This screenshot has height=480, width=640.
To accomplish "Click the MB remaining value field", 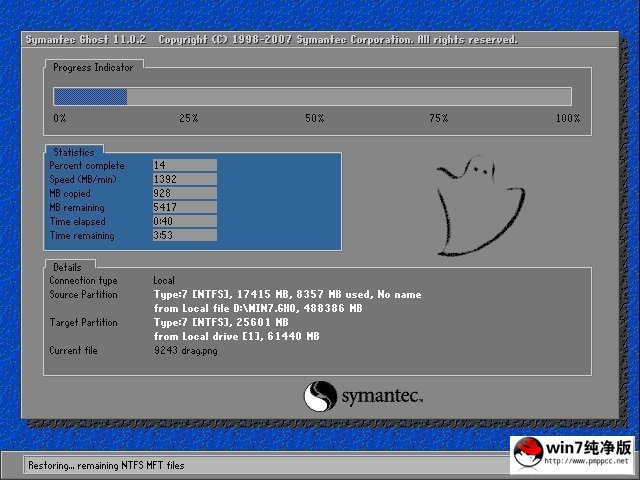I will coord(184,207).
